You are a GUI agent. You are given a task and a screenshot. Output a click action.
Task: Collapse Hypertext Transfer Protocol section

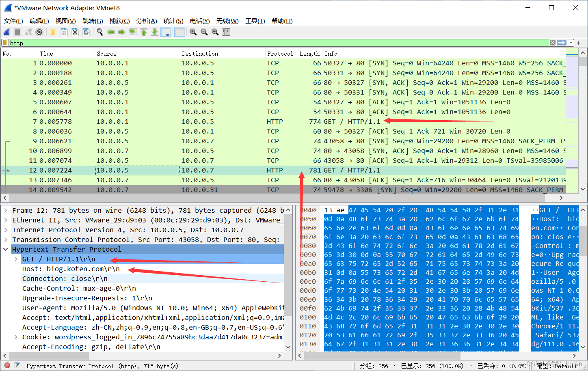(6, 249)
